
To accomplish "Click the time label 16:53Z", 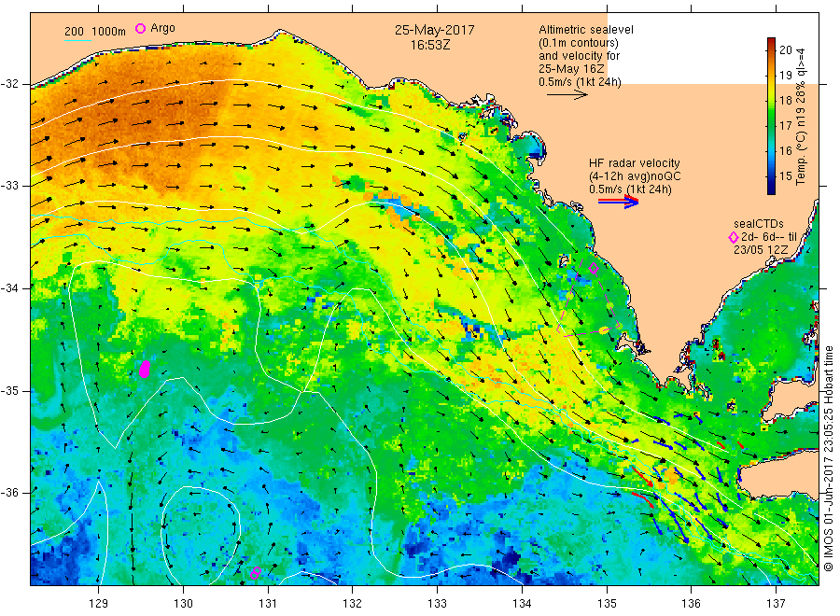I will [x=430, y=45].
